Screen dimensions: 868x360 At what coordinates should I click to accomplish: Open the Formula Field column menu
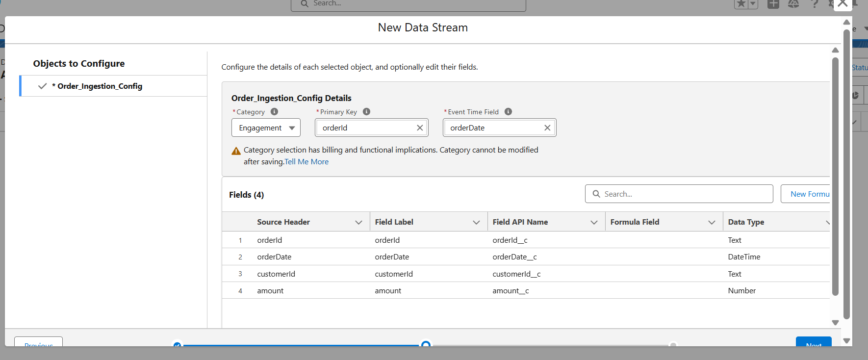click(712, 223)
